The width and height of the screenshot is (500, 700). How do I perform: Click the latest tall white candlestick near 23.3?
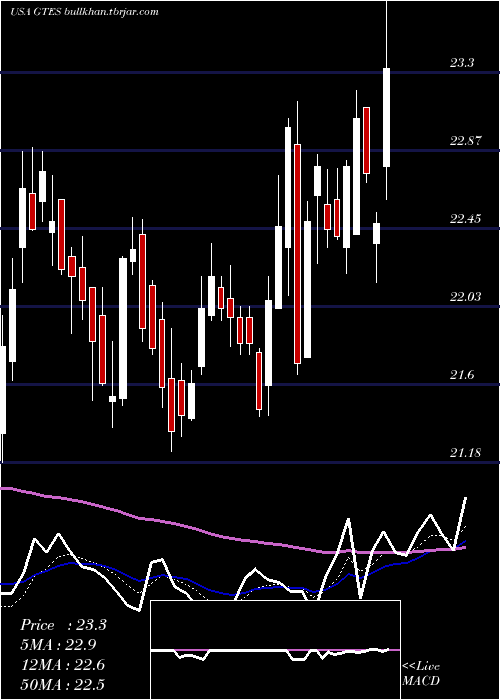(x=386, y=117)
